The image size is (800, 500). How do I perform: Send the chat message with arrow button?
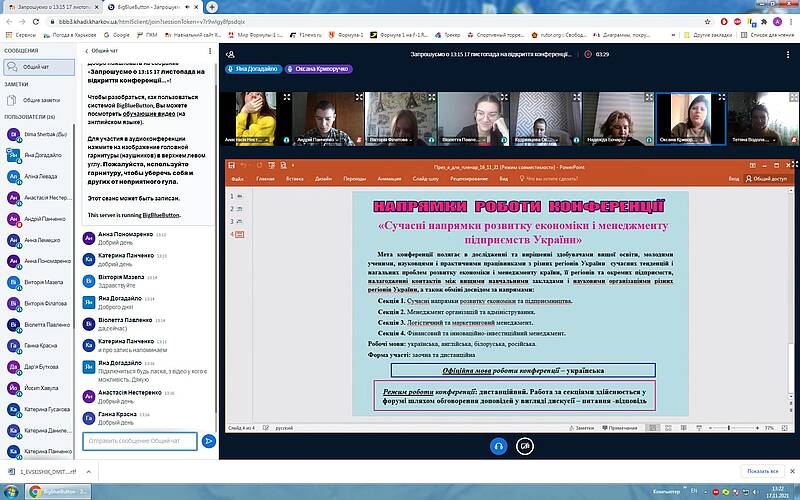[208, 441]
